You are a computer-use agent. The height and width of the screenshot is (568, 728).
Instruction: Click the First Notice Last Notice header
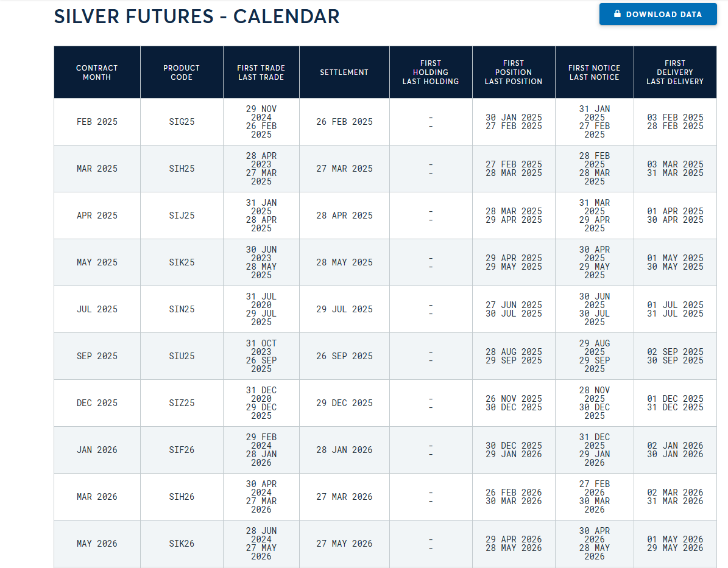tap(595, 72)
